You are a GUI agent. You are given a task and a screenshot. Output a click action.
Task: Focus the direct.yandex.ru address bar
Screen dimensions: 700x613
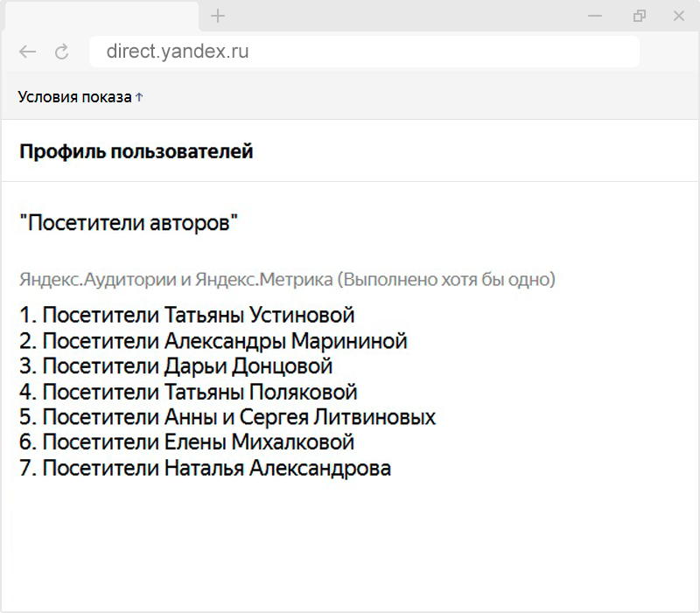364,52
